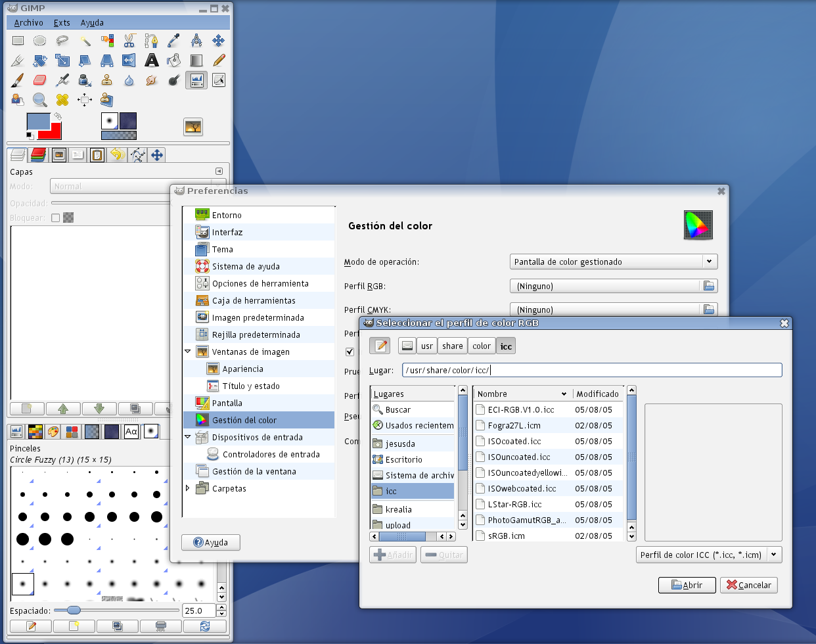Increase the Espaciado spinner value
The width and height of the screenshot is (816, 644).
pyautogui.click(x=221, y=607)
